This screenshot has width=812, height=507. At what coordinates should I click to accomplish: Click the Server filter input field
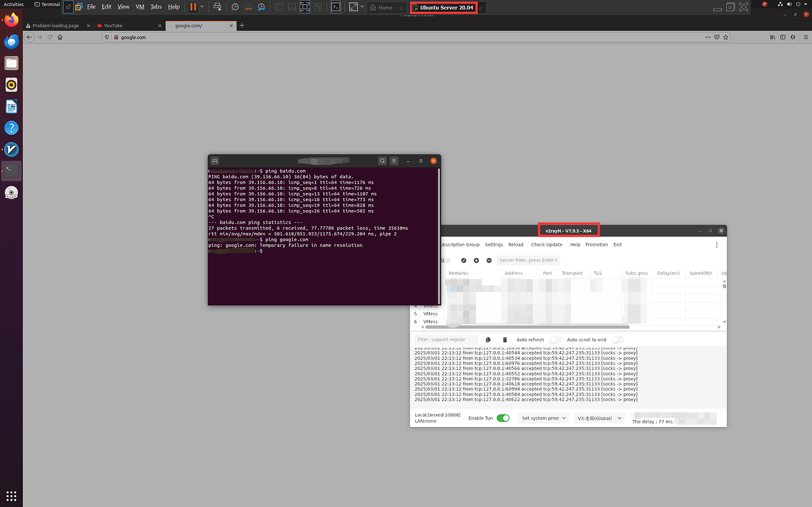(x=528, y=260)
